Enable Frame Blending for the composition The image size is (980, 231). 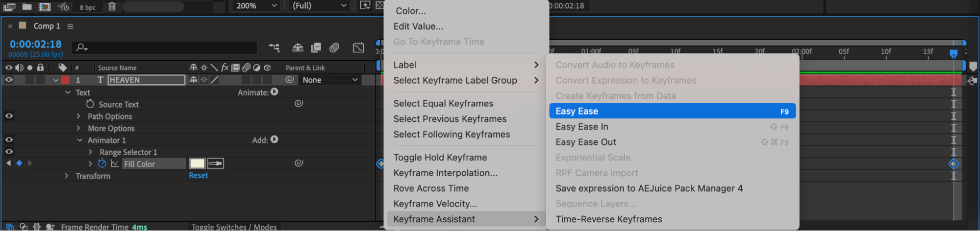point(316,47)
